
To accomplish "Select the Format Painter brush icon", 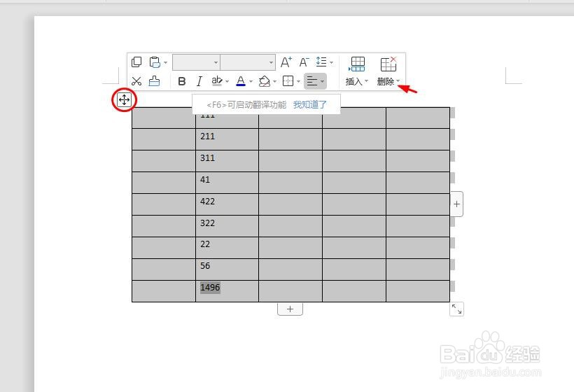I will click(x=154, y=81).
